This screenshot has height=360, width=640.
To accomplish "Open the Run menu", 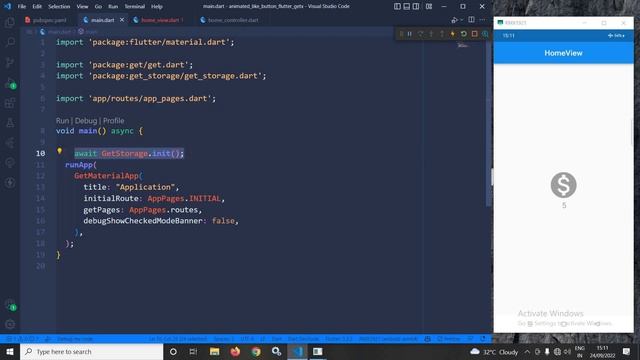I will [113, 7].
